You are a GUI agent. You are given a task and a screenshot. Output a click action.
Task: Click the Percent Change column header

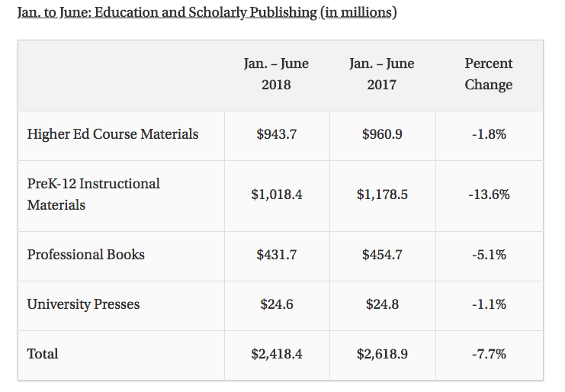[489, 74]
